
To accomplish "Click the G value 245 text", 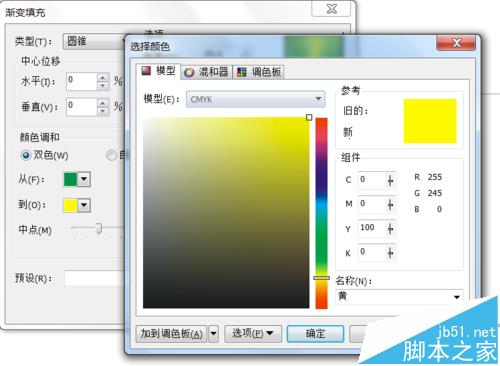I will pyautogui.click(x=435, y=193).
